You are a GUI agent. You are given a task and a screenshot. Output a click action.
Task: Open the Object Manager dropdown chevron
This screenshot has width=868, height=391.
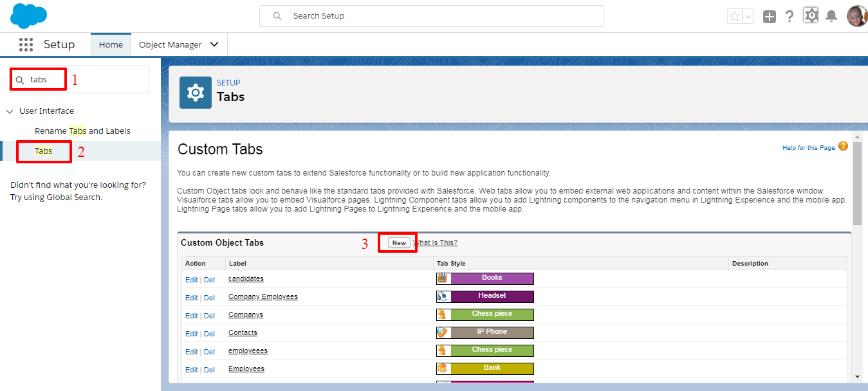214,44
